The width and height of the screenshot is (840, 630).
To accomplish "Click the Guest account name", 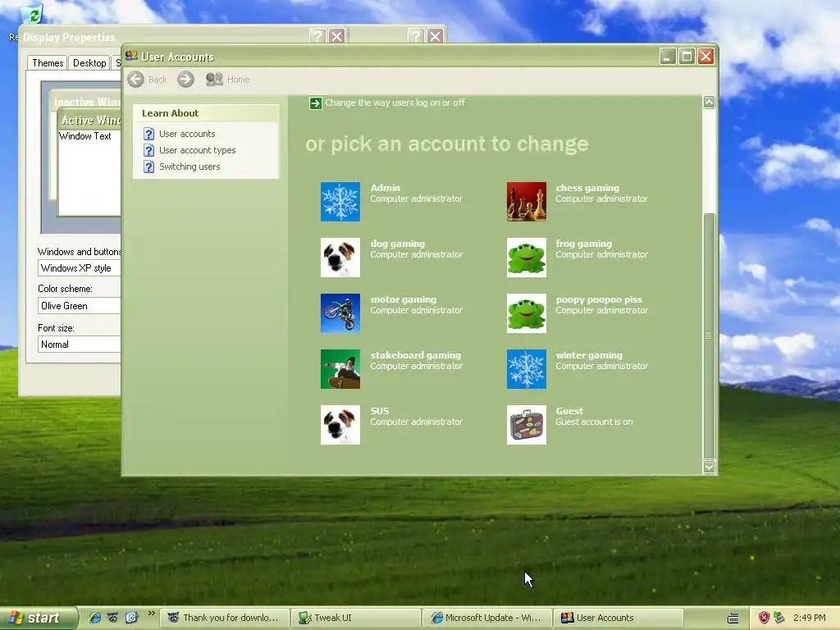I will point(569,411).
